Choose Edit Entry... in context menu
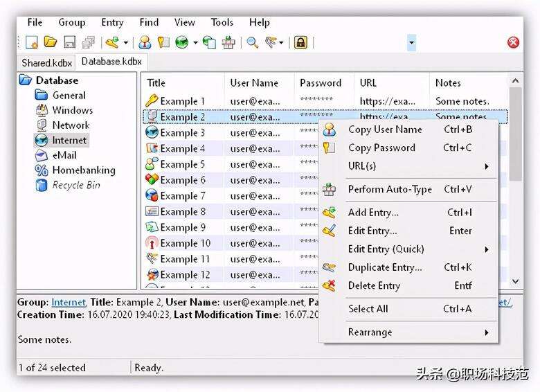Viewport: 540px width, 392px height. click(x=408, y=231)
